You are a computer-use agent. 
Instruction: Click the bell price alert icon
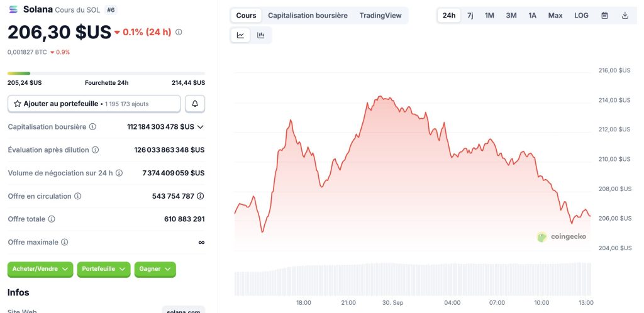point(195,104)
